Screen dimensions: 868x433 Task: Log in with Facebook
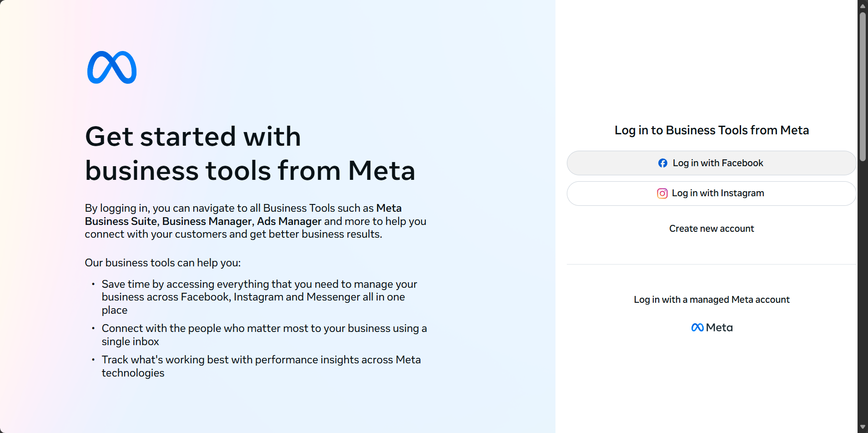point(712,163)
